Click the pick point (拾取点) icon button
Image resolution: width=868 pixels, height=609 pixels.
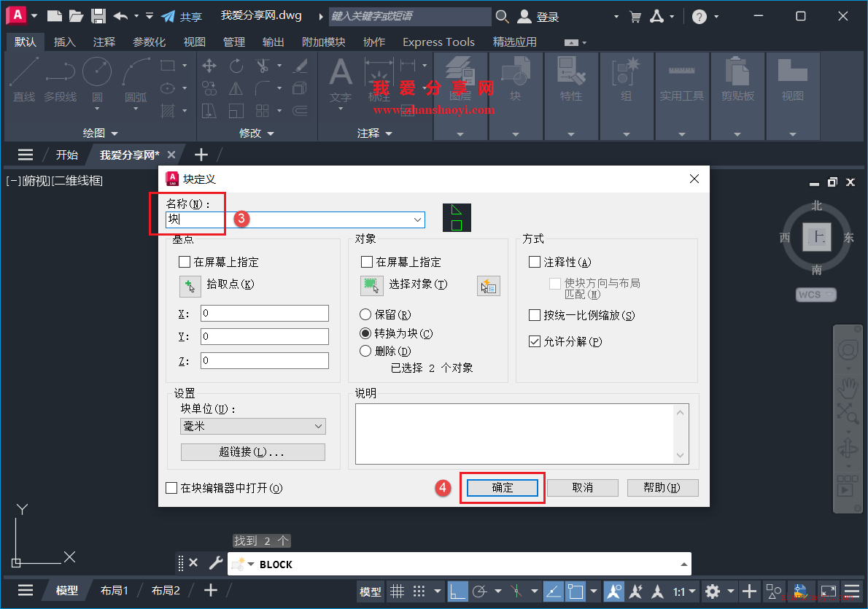point(190,286)
